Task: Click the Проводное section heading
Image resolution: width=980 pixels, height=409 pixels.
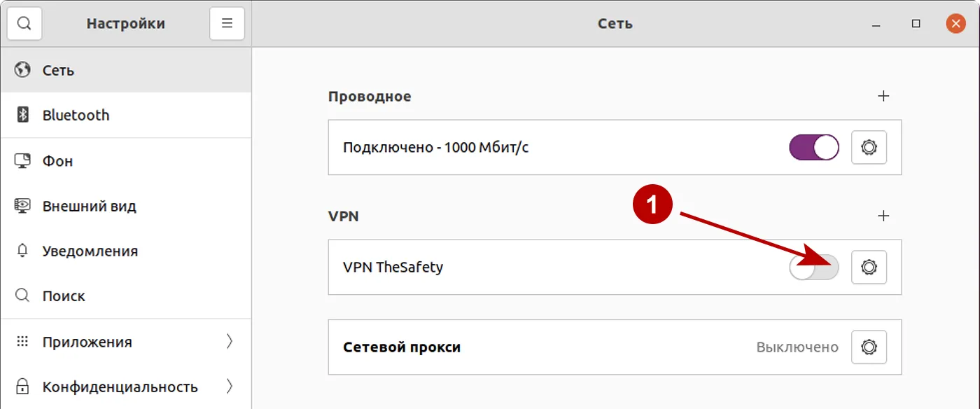Action: pos(370,97)
